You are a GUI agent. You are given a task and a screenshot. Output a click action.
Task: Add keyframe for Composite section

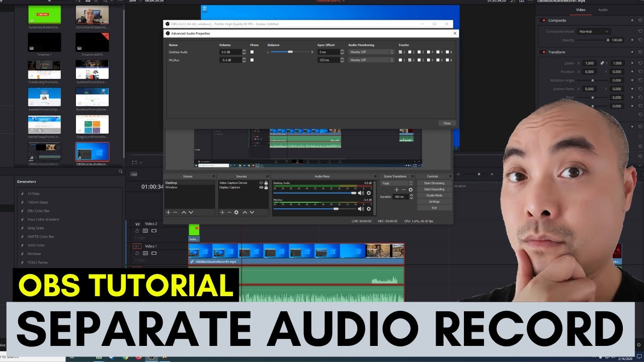point(632,20)
